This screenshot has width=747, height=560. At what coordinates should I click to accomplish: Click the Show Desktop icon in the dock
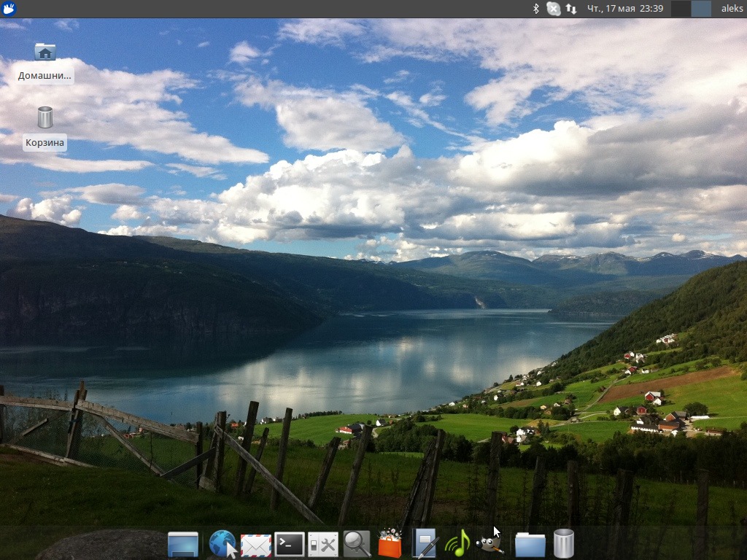(x=183, y=544)
